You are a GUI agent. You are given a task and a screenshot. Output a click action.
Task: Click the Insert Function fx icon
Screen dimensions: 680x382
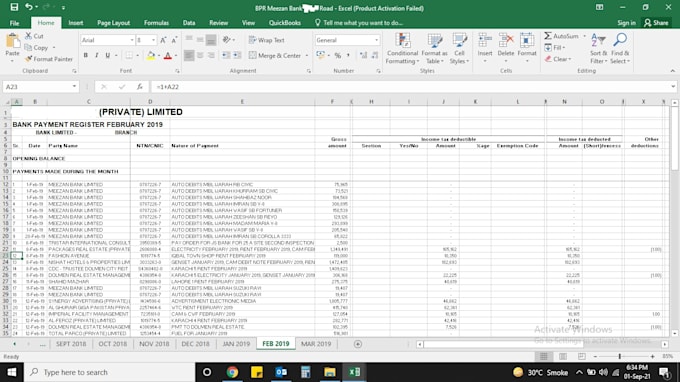click(140, 87)
